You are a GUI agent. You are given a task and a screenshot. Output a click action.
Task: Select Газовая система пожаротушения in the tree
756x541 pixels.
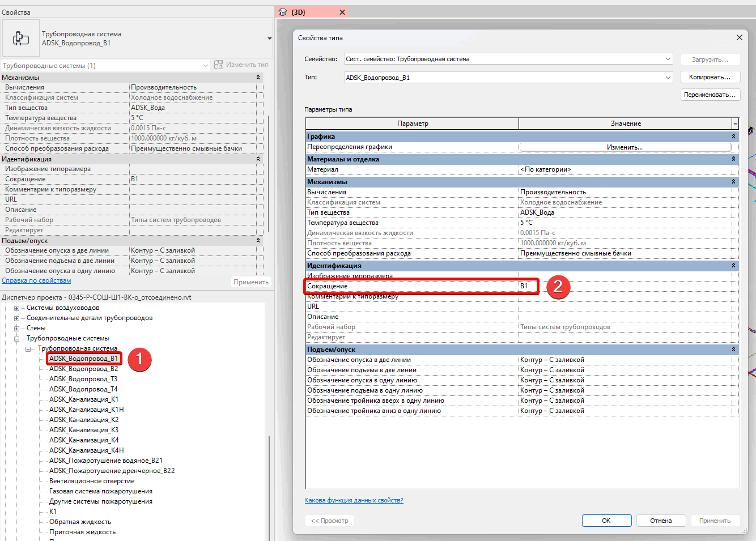click(101, 491)
